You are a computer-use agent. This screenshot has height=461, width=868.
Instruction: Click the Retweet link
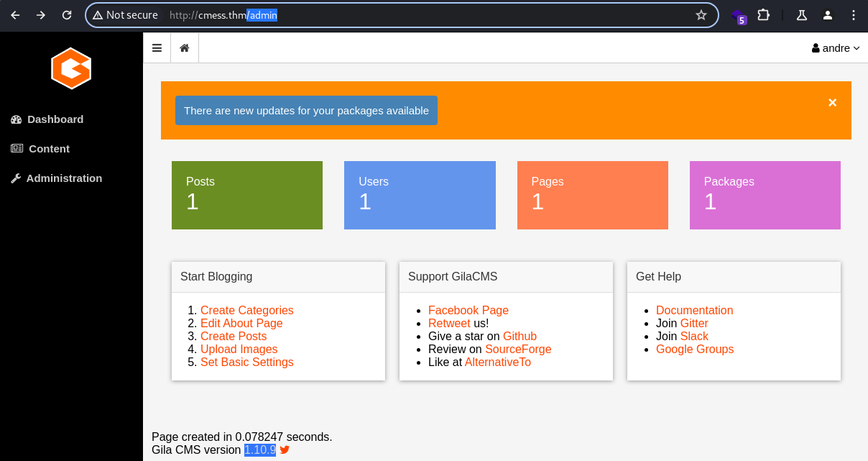point(449,324)
